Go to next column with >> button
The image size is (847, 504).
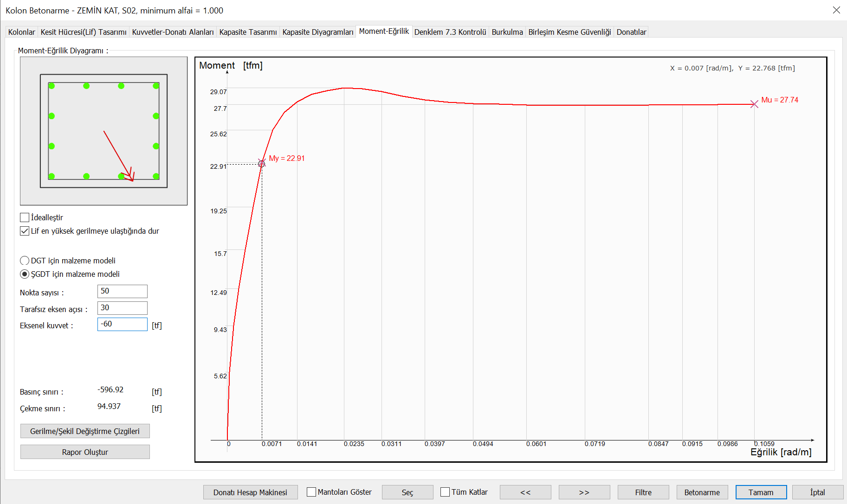point(584,492)
